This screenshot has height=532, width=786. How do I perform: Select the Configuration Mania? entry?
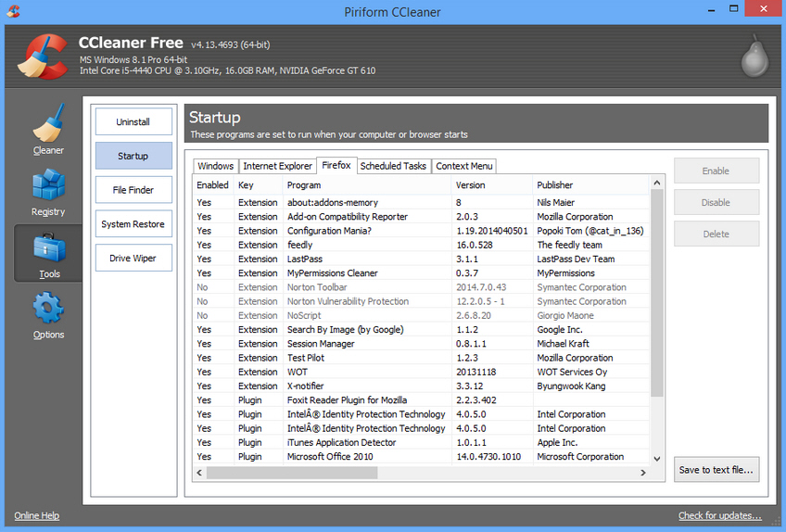pos(421,231)
